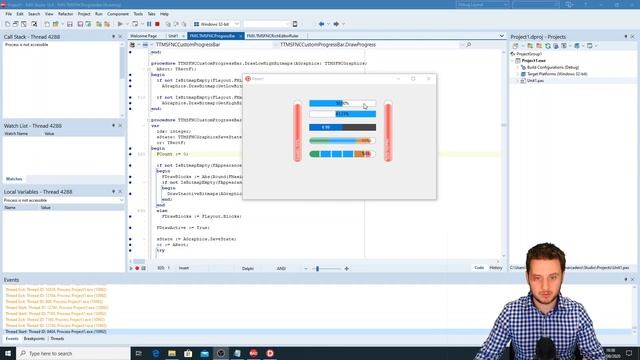This screenshot has width=640, height=360.
Task: Open the Project menu
Action: tap(84, 14)
